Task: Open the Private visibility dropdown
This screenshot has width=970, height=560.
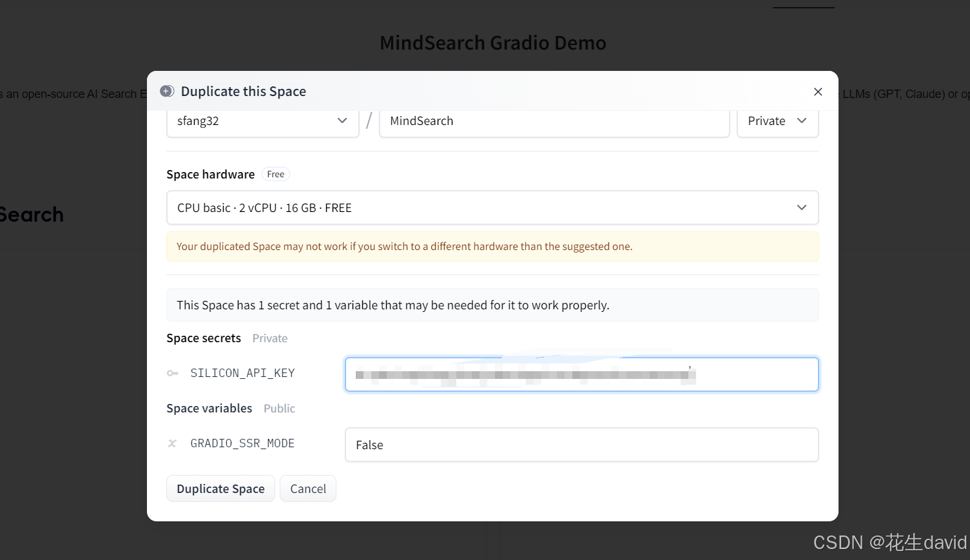Action: (778, 121)
